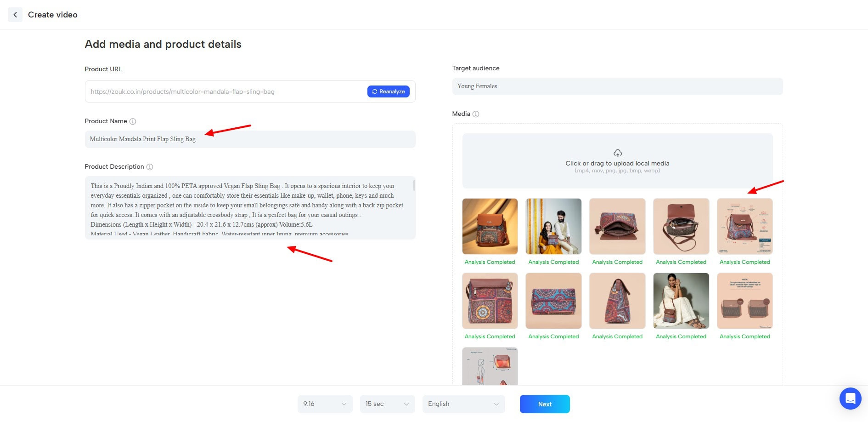The image size is (868, 422).
Task: Click the Product Name info icon
Action: (x=133, y=121)
